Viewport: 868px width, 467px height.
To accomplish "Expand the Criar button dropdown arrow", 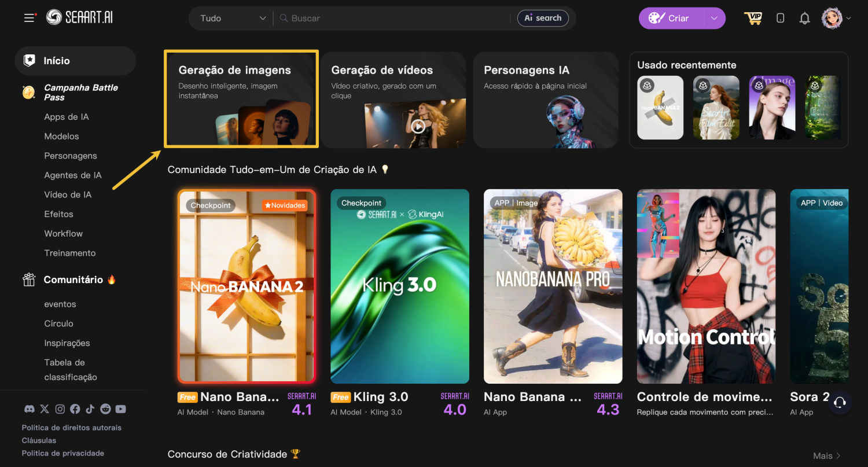I will 714,19.
